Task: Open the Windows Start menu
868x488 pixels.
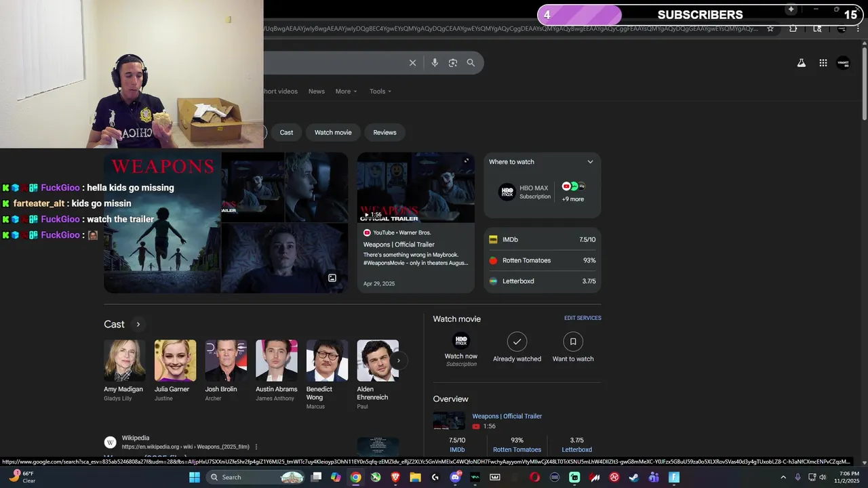Action: click(x=195, y=477)
